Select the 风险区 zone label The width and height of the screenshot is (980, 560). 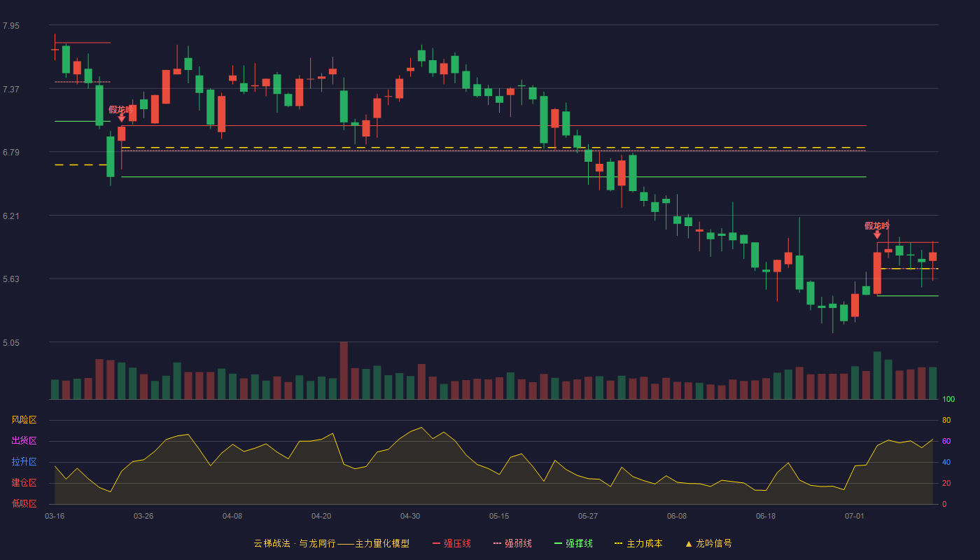pos(24,420)
